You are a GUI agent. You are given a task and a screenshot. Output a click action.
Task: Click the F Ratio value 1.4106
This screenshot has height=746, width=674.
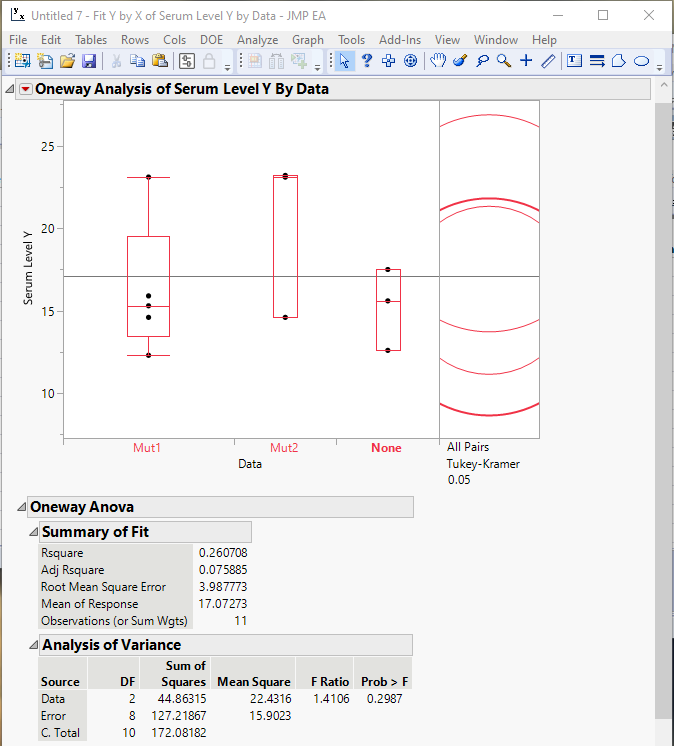331,699
